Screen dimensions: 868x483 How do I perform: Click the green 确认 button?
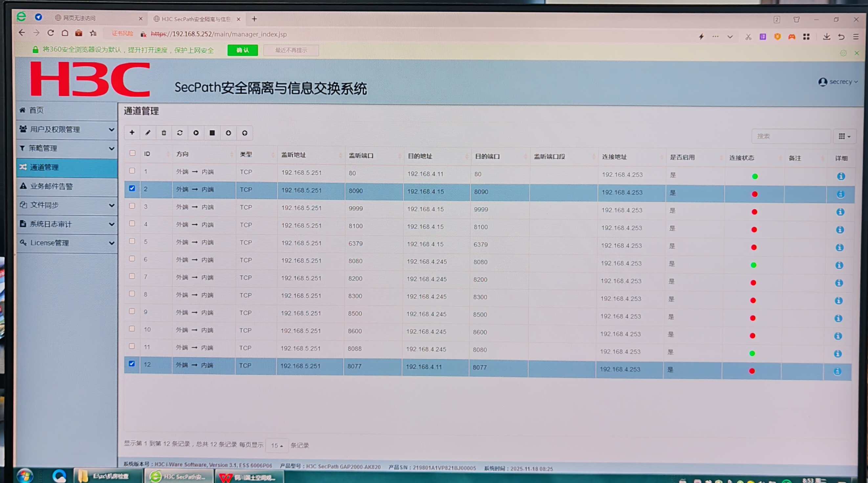(242, 50)
